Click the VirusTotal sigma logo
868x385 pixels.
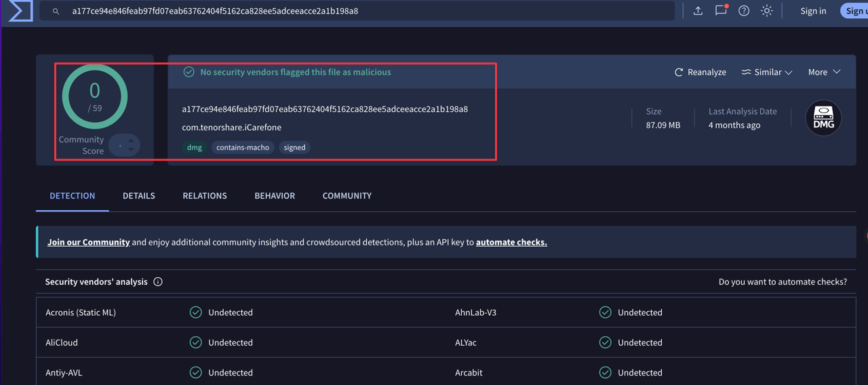click(x=20, y=11)
